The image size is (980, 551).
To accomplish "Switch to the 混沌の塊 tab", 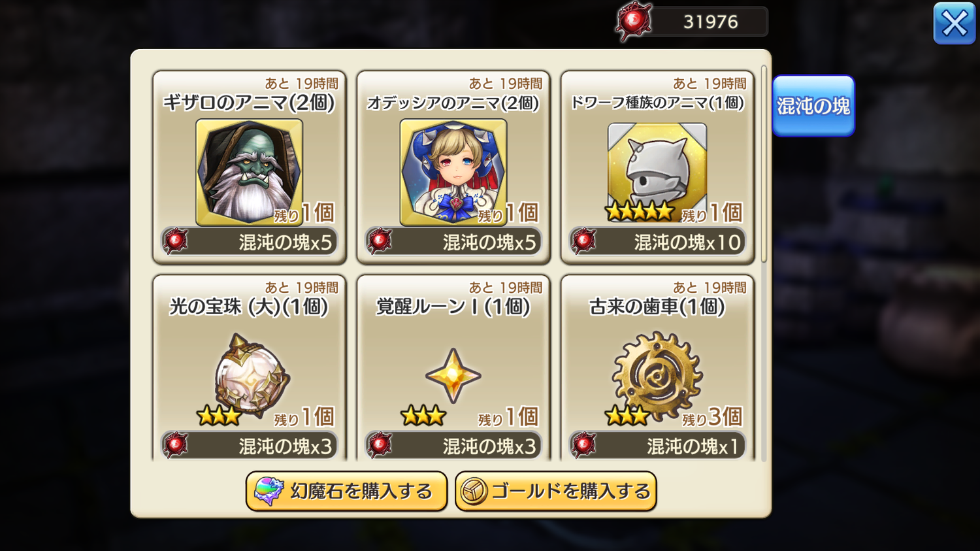I will (x=813, y=106).
